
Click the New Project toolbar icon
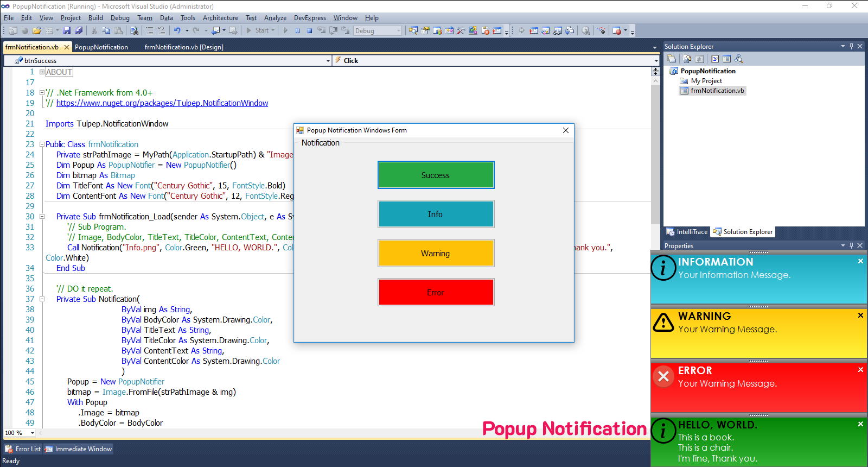point(12,30)
